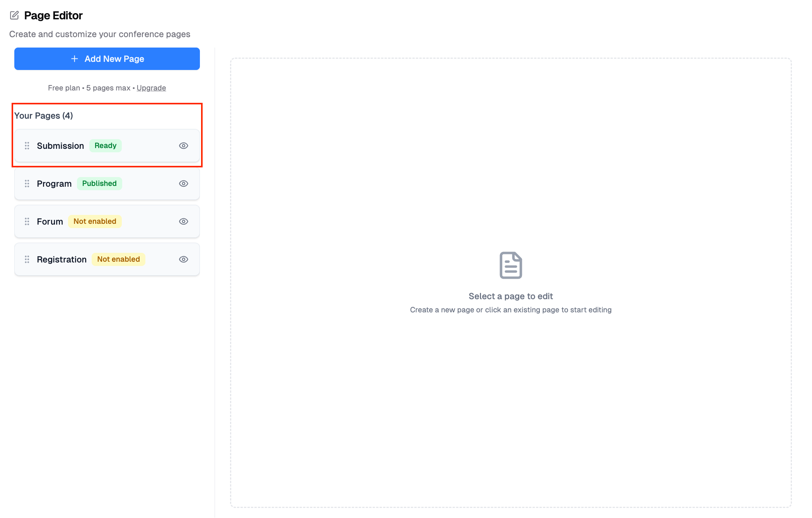Open the Upgrade plan link
This screenshot has height=518, width=812.
[151, 88]
